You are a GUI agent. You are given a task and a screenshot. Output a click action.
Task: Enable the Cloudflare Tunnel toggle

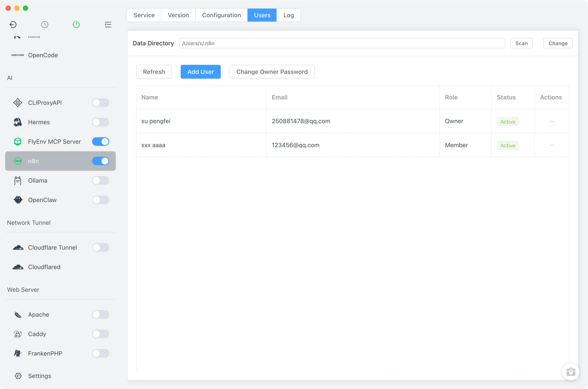(x=100, y=247)
